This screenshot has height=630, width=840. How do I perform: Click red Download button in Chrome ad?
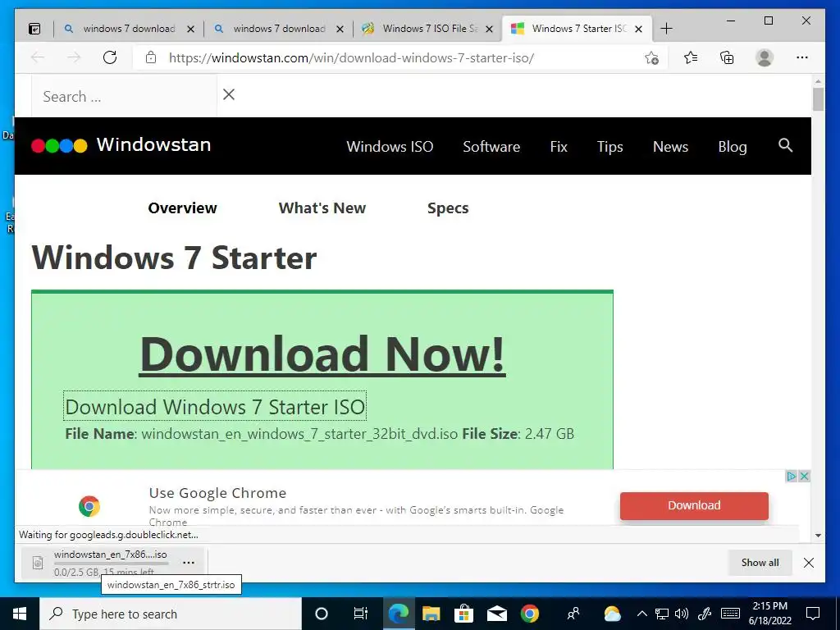[694, 505]
